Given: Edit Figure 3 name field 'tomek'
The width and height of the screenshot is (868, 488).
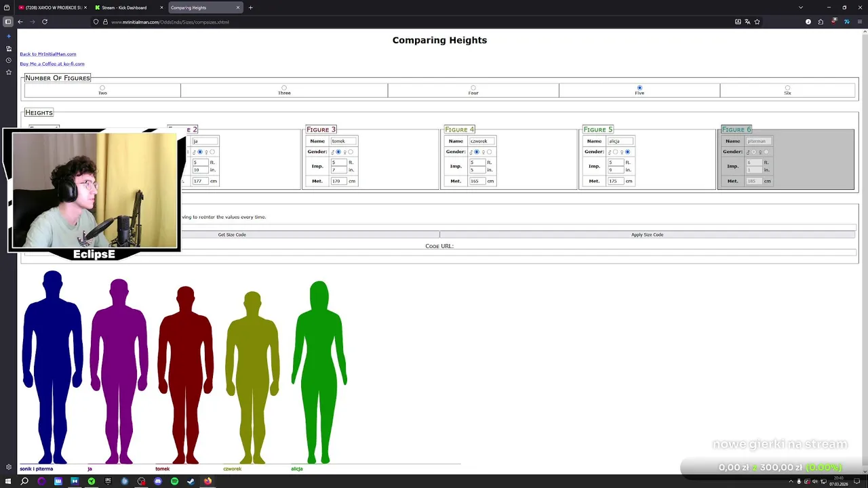Looking at the screenshot, I should point(344,141).
